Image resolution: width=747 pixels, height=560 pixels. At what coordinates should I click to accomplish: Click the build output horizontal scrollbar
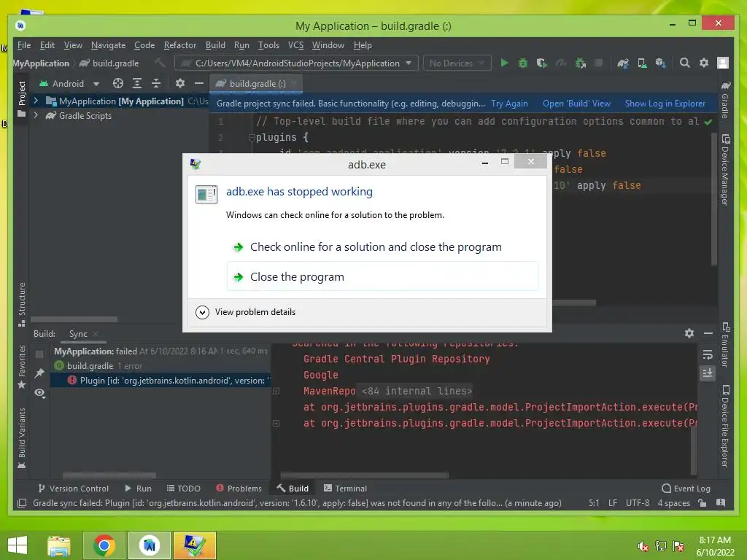click(365, 475)
